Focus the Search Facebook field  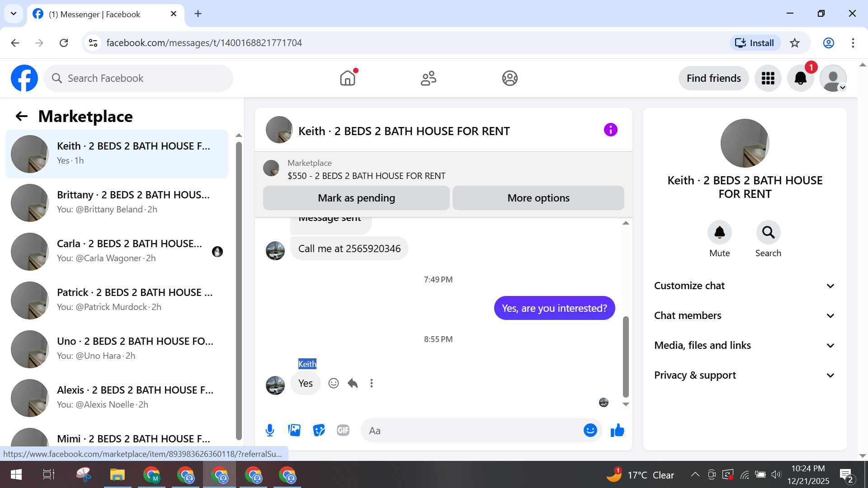coord(138,78)
